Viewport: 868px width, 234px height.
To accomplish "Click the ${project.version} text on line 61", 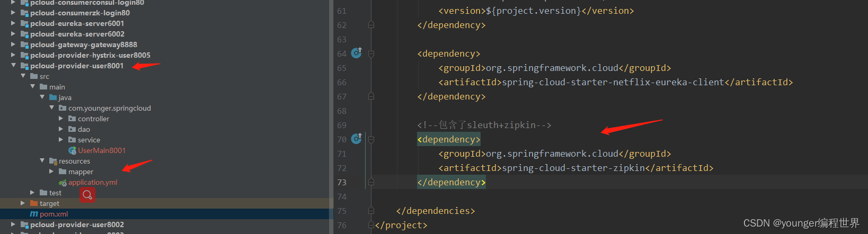I will pyautogui.click(x=533, y=11).
